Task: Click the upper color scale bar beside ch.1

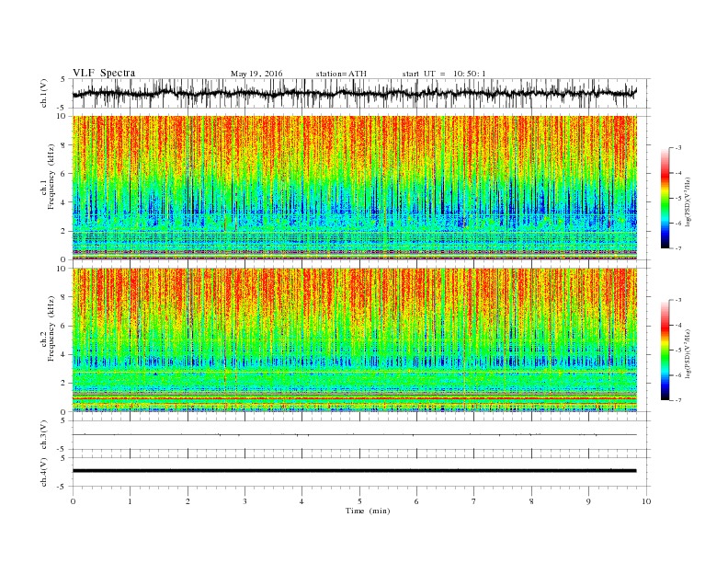Action: (665, 198)
